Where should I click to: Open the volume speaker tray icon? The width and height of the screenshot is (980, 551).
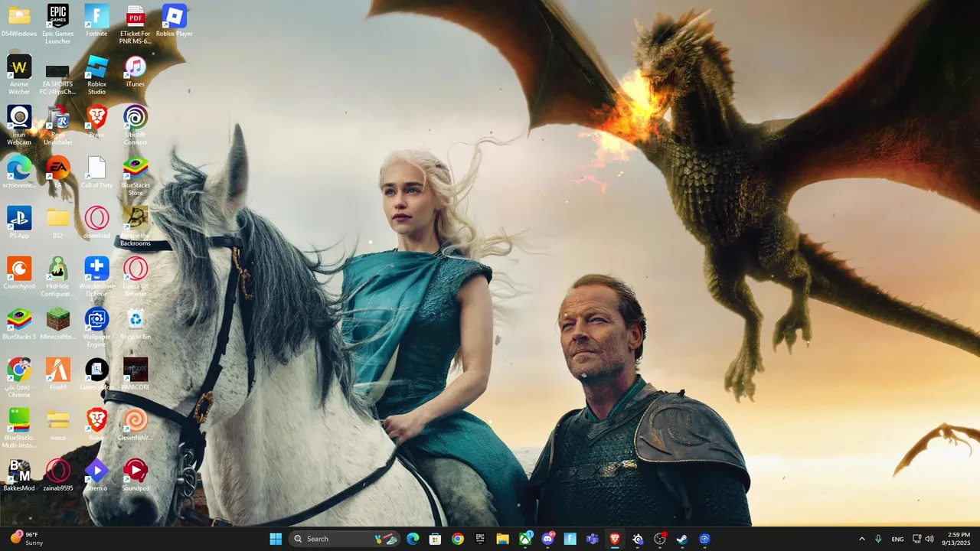click(929, 539)
